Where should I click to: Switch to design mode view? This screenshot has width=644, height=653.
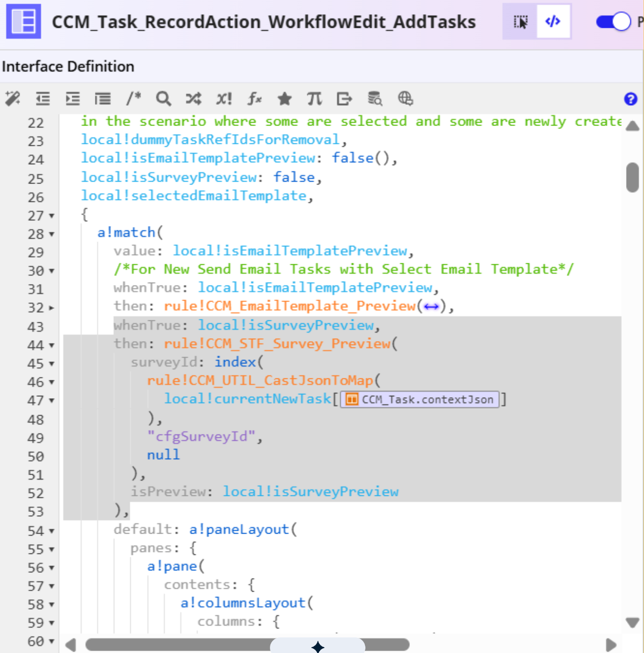tap(520, 22)
